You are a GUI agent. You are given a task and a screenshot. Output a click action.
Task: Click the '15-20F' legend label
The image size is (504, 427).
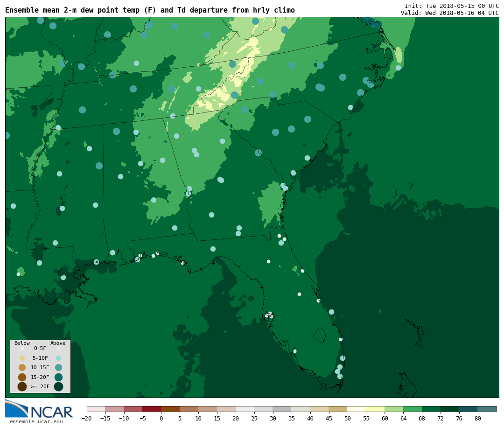(x=40, y=377)
